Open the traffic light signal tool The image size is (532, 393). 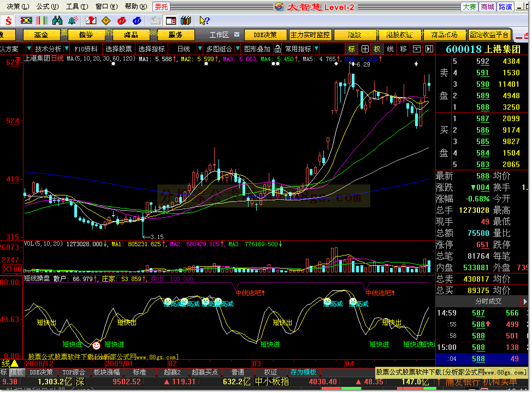(26, 21)
